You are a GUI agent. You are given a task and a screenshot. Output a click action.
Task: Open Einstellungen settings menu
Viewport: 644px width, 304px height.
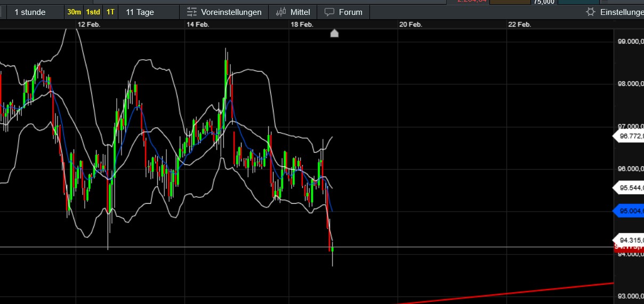[x=622, y=12]
